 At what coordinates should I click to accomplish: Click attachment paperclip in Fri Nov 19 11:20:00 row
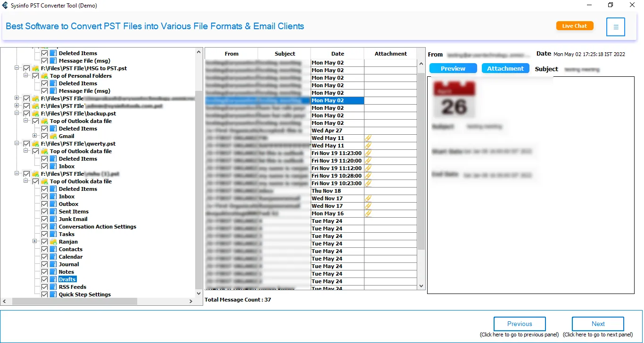tap(368, 161)
